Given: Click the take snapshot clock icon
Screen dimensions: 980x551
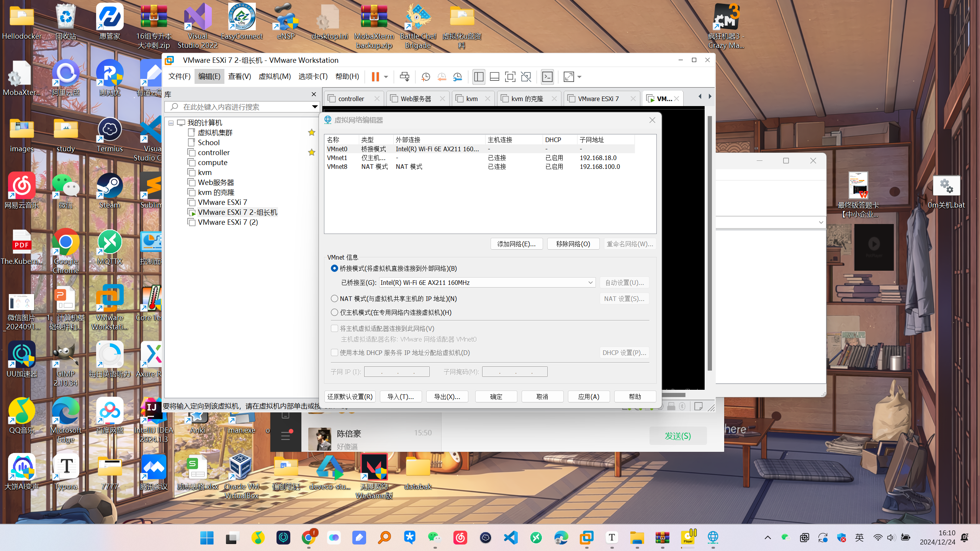Looking at the screenshot, I should (x=425, y=77).
